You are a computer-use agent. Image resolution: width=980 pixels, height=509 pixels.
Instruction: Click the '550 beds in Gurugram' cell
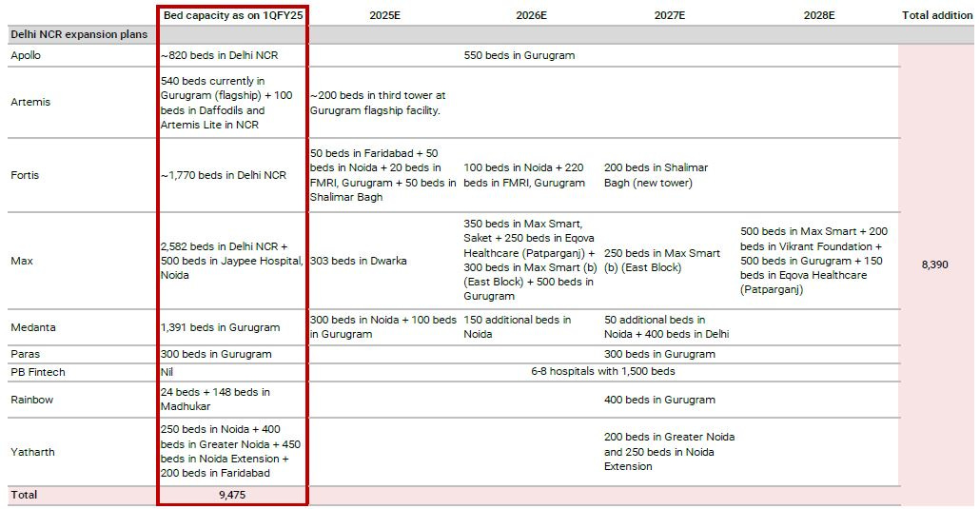(519, 55)
